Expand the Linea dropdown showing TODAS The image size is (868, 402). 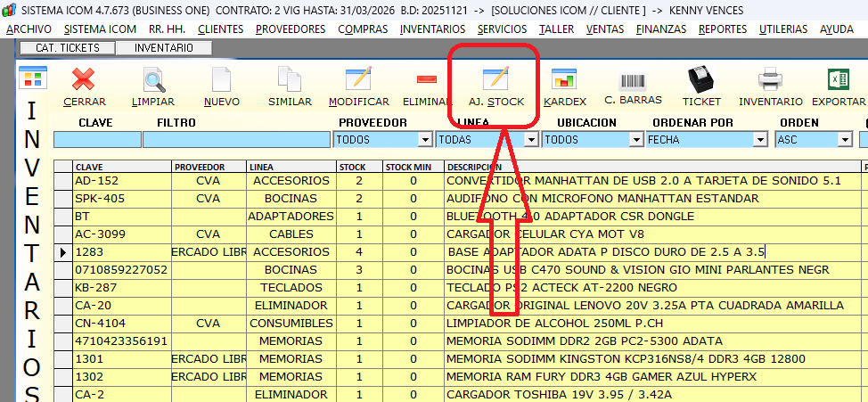tap(532, 140)
